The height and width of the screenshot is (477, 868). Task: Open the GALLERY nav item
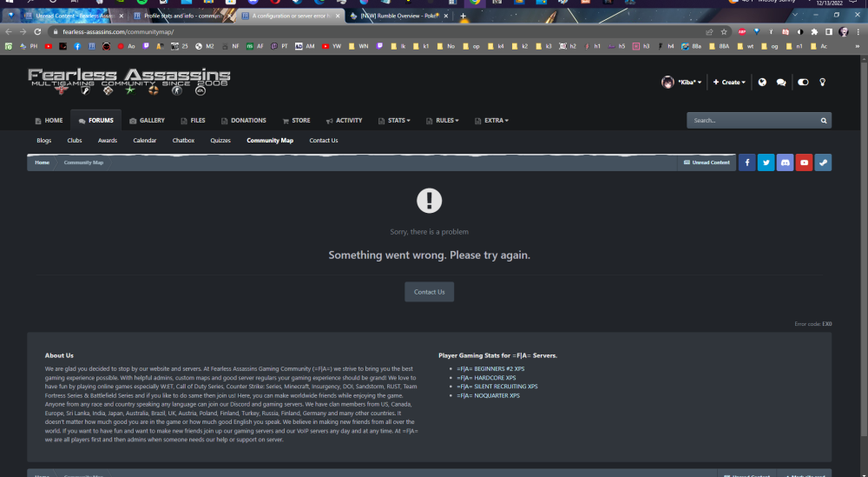pos(147,120)
